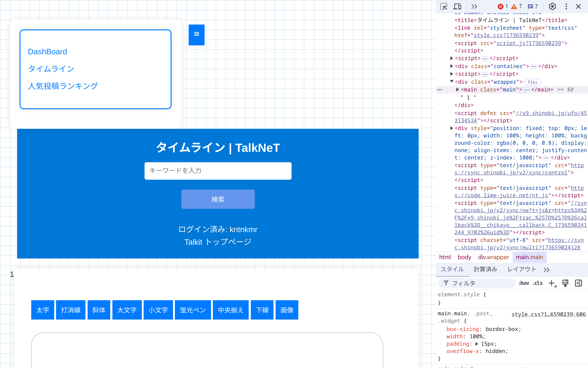This screenshot has width=588, height=368.
Task: Click the 下線 underline button
Action: [262, 310]
